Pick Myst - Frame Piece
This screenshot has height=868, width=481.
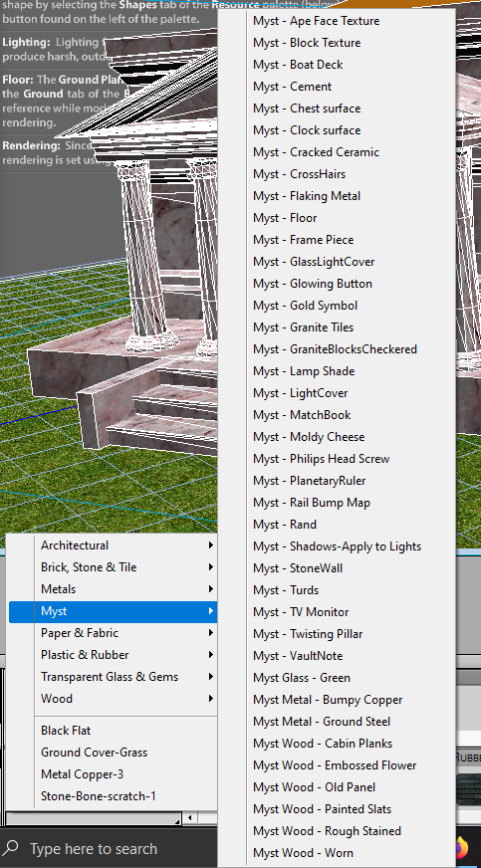tap(337, 240)
